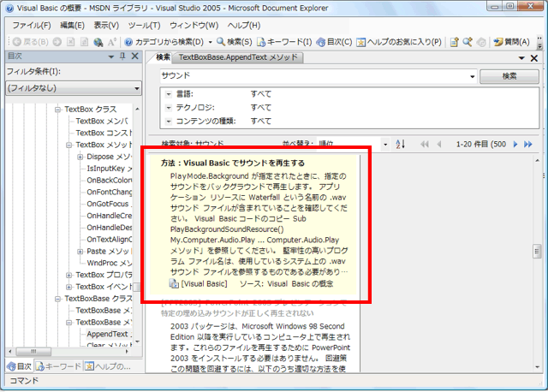This screenshot has width=548, height=392.
Task: Click the sync contents toolbar icon
Action: [481, 42]
